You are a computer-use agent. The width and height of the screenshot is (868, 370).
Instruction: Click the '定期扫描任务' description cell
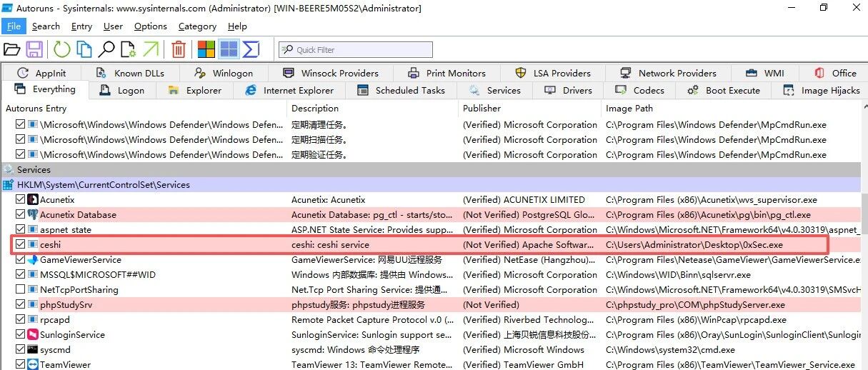click(x=319, y=140)
